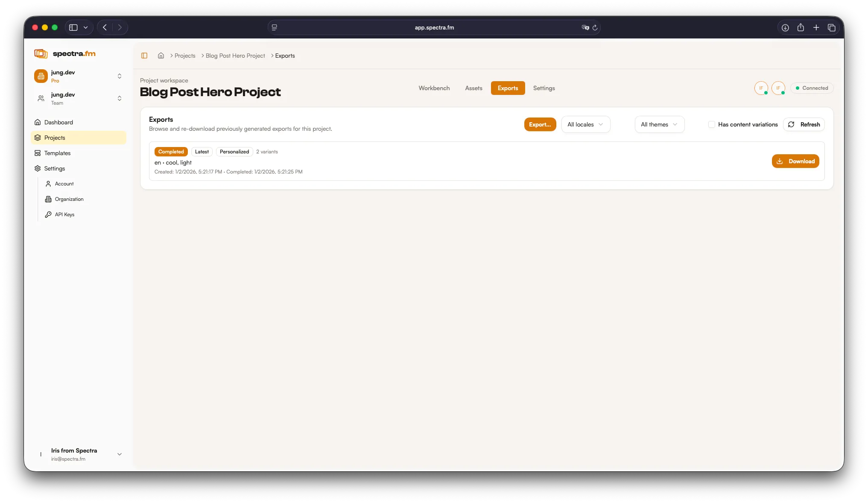
Task: Open Settings via the gear icon
Action: tap(38, 168)
